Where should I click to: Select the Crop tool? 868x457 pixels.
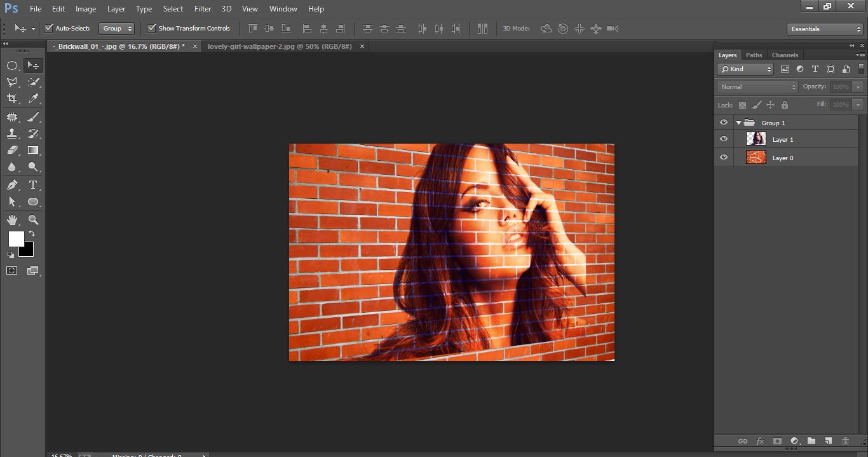click(x=11, y=99)
